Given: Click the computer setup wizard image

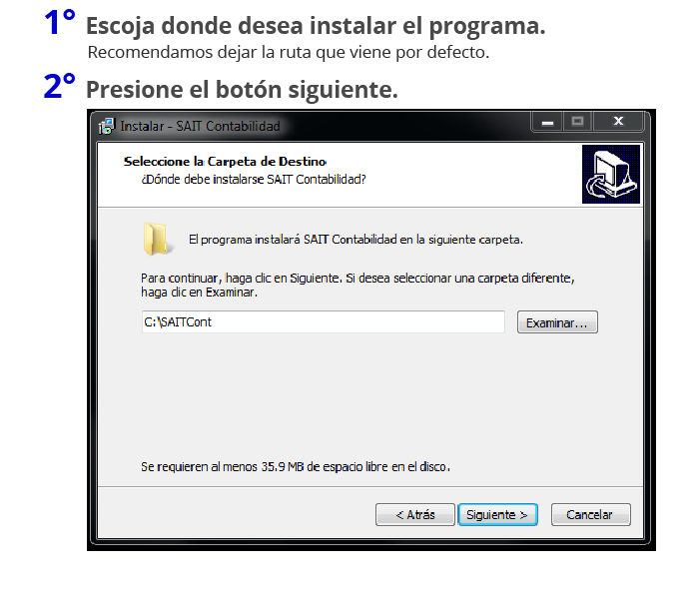Looking at the screenshot, I should [611, 174].
